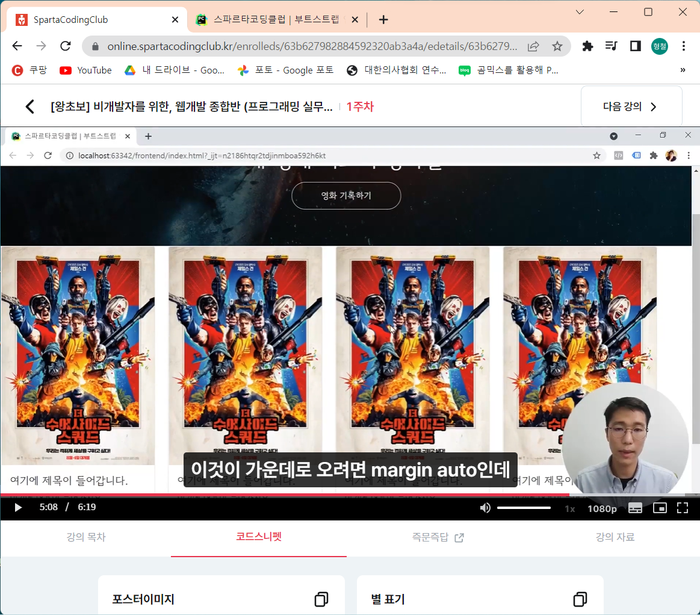
Task: Copy the 별 표기 code snippet
Action: (x=580, y=599)
